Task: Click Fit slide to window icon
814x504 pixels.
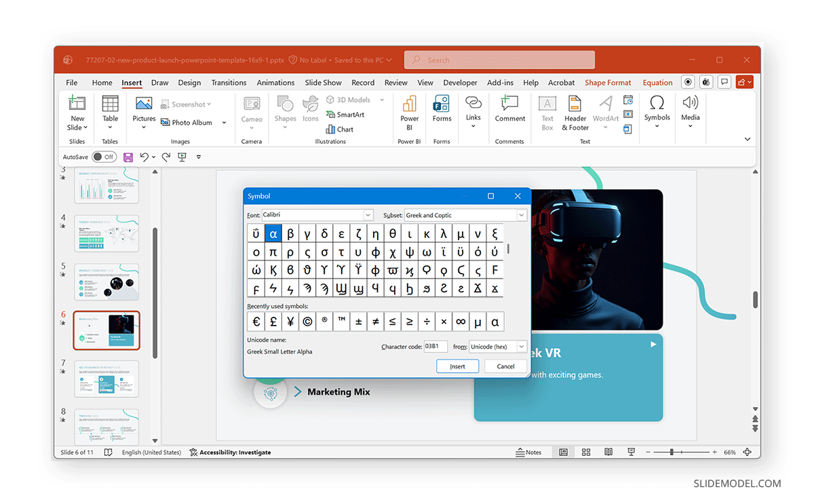Action: click(748, 452)
